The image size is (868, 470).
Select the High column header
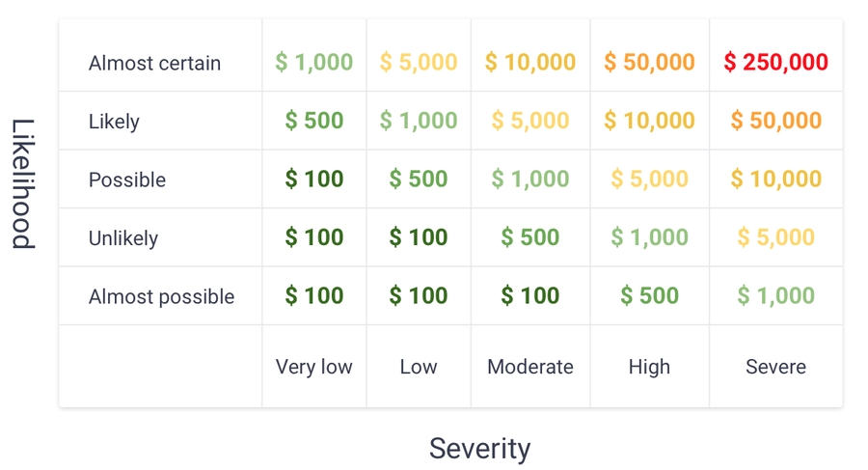[649, 367]
